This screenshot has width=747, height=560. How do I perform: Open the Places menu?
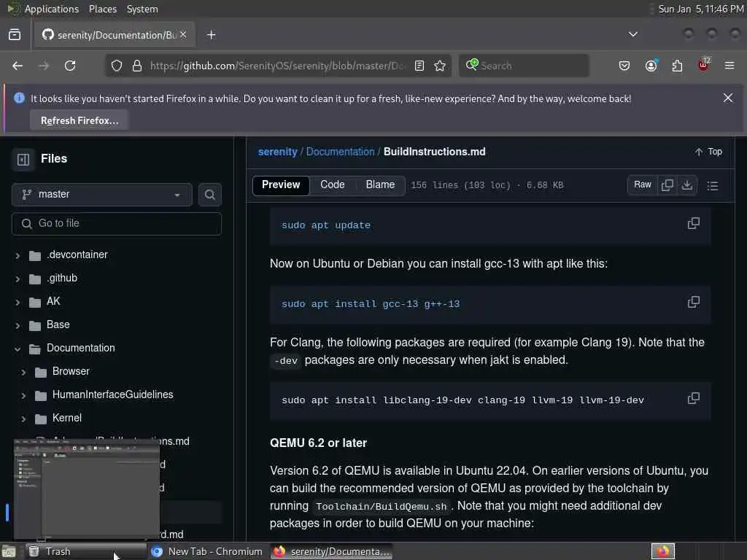tap(102, 9)
